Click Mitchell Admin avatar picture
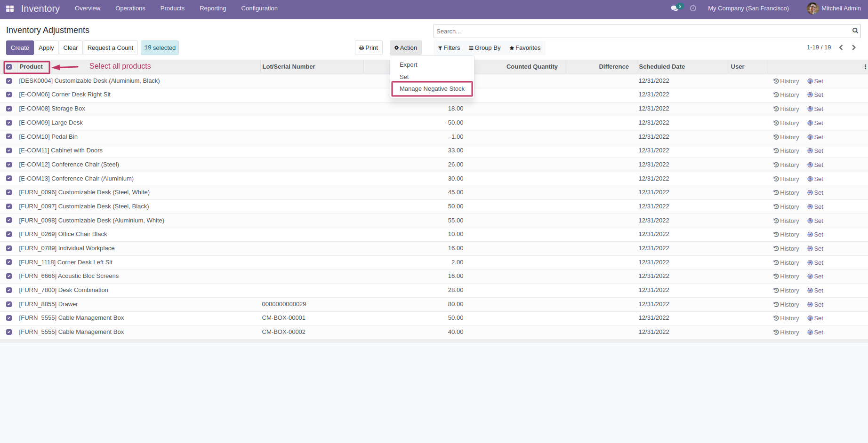Screen dimensions: 868x443 [x=812, y=8]
